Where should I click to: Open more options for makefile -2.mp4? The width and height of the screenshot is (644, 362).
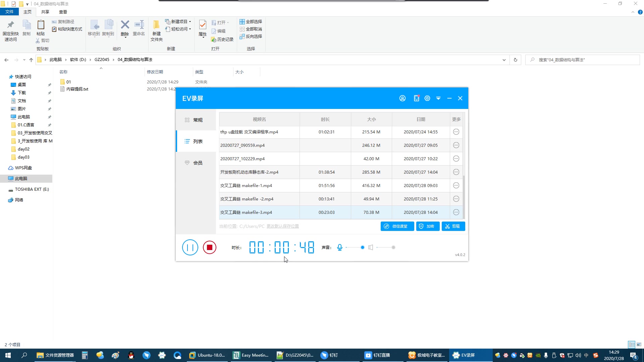click(456, 199)
